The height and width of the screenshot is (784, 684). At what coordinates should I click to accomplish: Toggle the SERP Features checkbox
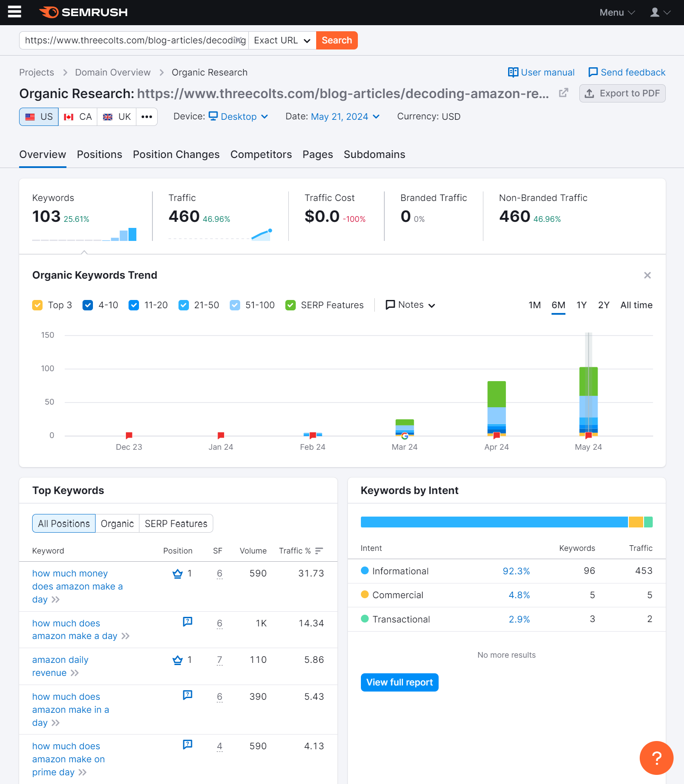pos(291,305)
